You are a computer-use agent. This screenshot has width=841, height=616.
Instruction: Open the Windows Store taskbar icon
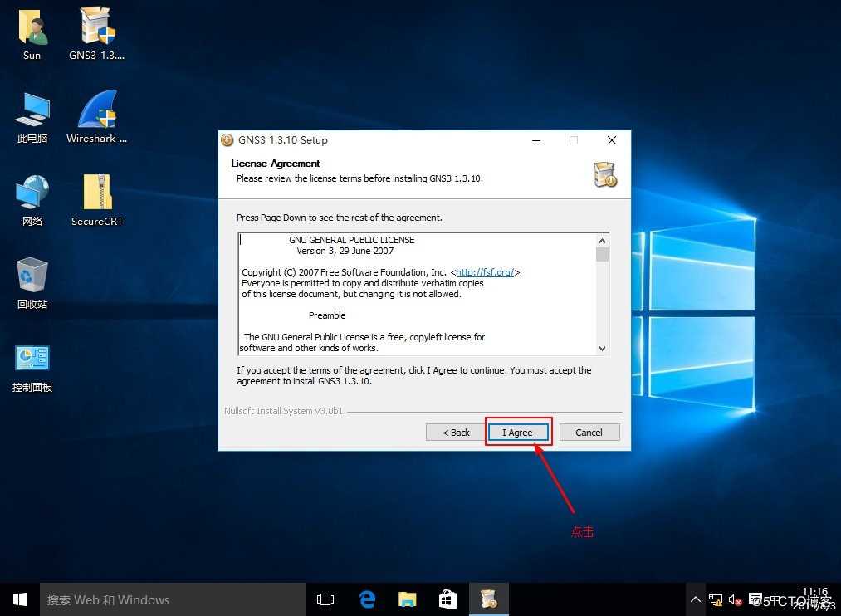447,599
